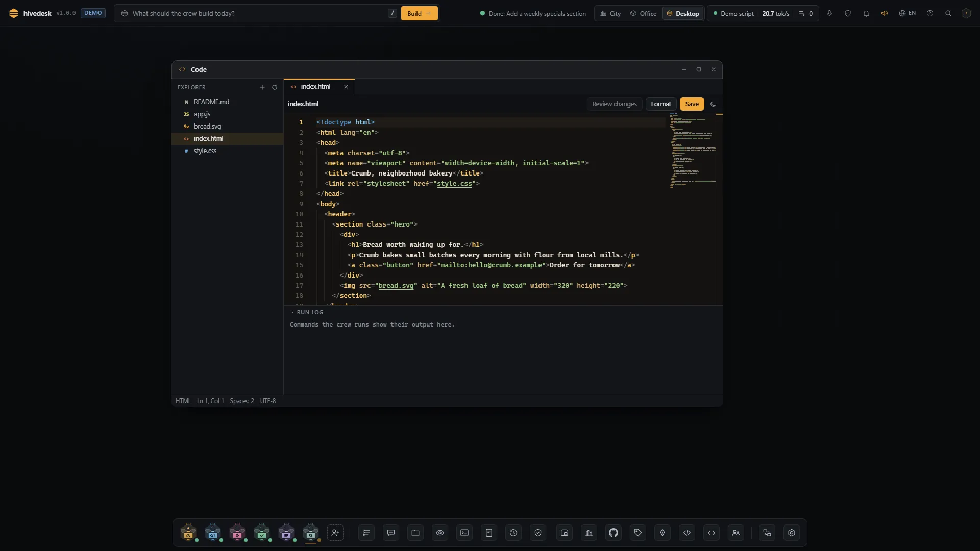The height and width of the screenshot is (551, 980).
Task: Select the purple bee agent avatar
Action: pyautogui.click(x=286, y=533)
